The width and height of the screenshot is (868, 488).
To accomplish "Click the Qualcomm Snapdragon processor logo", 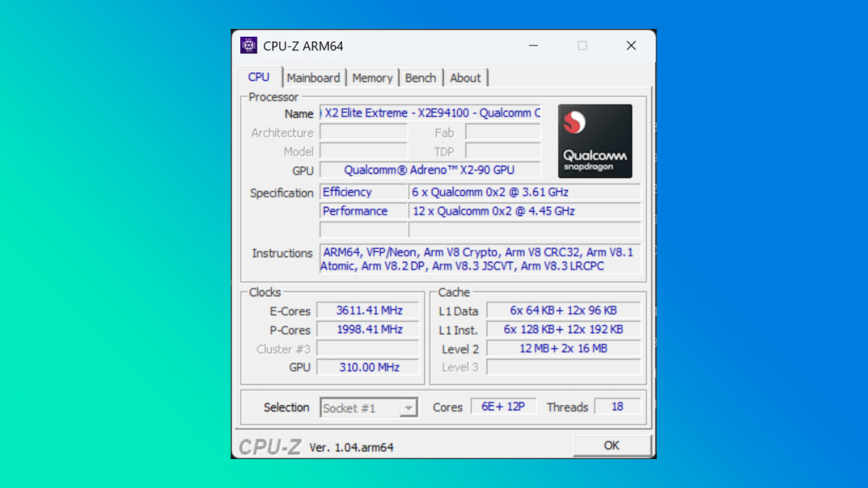I will click(x=595, y=141).
